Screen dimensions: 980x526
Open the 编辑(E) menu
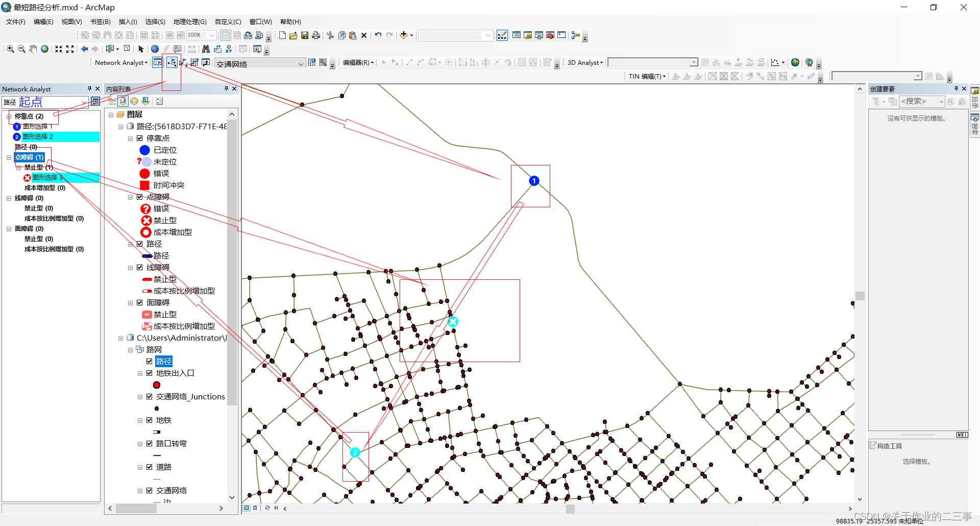(43, 22)
